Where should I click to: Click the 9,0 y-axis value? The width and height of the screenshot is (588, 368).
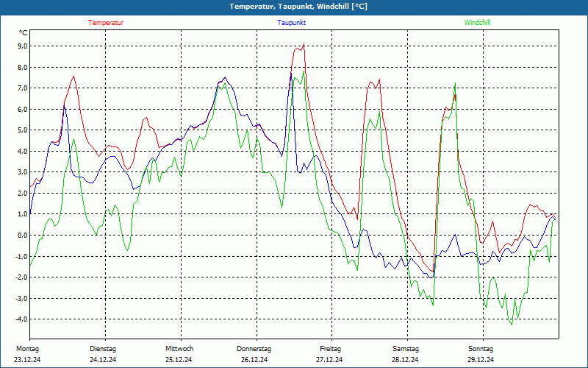(22, 46)
